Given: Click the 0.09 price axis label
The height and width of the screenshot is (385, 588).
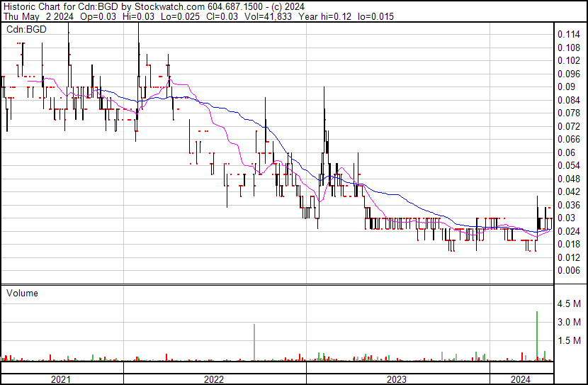Looking at the screenshot, I should (566, 87).
